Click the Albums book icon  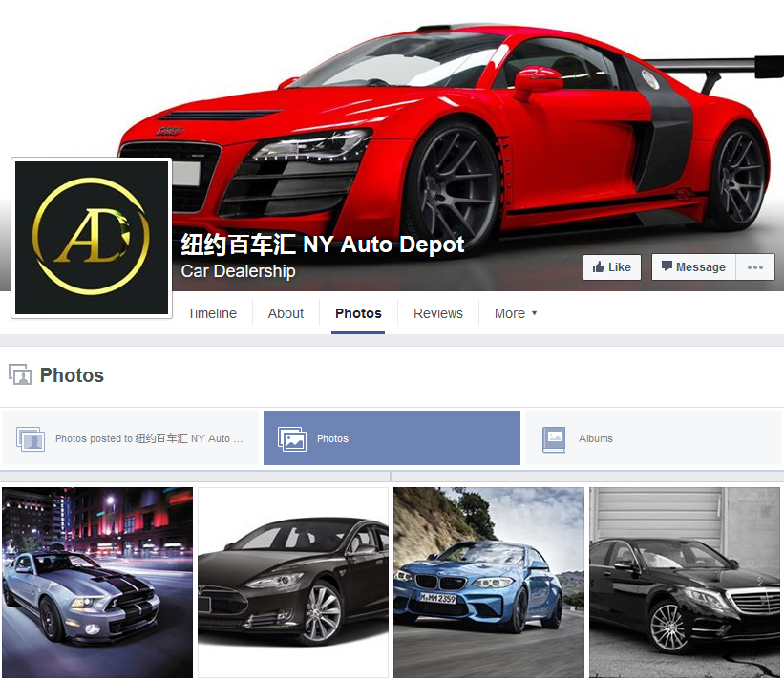pos(554,439)
